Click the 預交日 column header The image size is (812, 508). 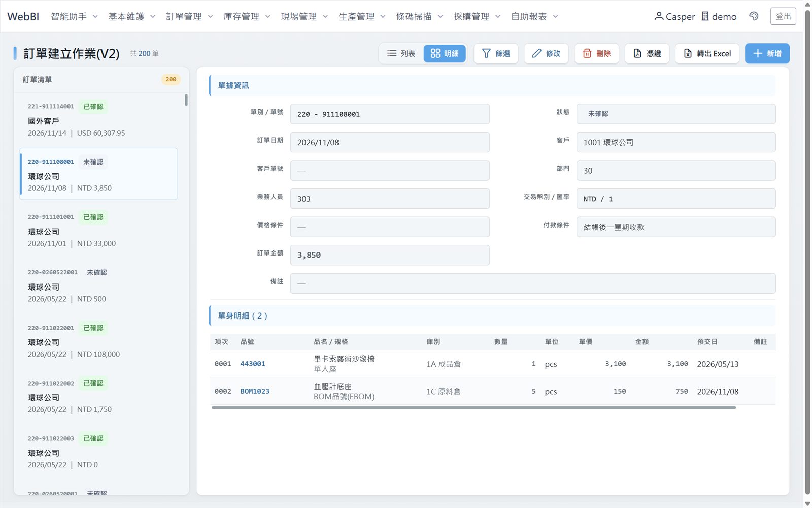(x=707, y=342)
